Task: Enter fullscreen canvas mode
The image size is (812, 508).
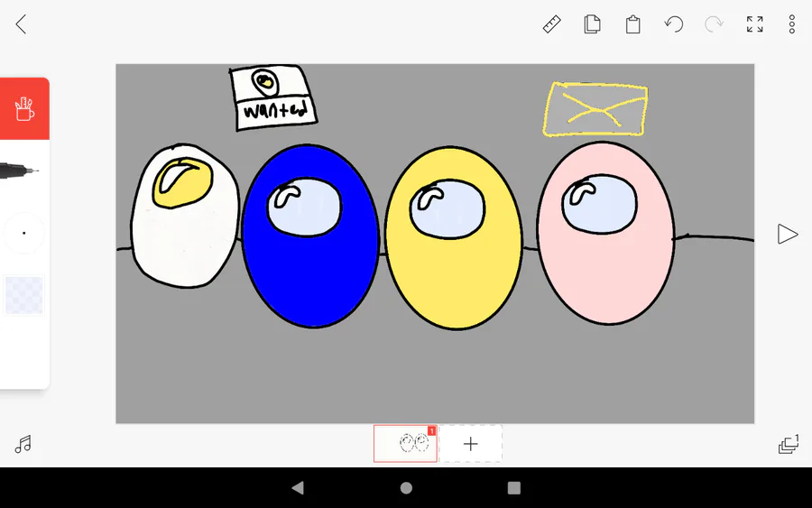Action: click(x=754, y=24)
